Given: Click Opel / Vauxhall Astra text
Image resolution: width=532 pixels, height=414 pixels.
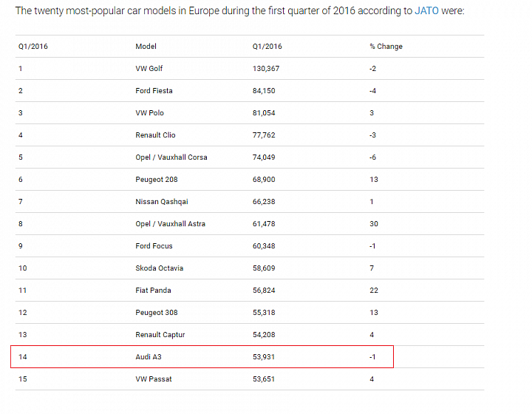Looking at the screenshot, I should click(x=171, y=224).
